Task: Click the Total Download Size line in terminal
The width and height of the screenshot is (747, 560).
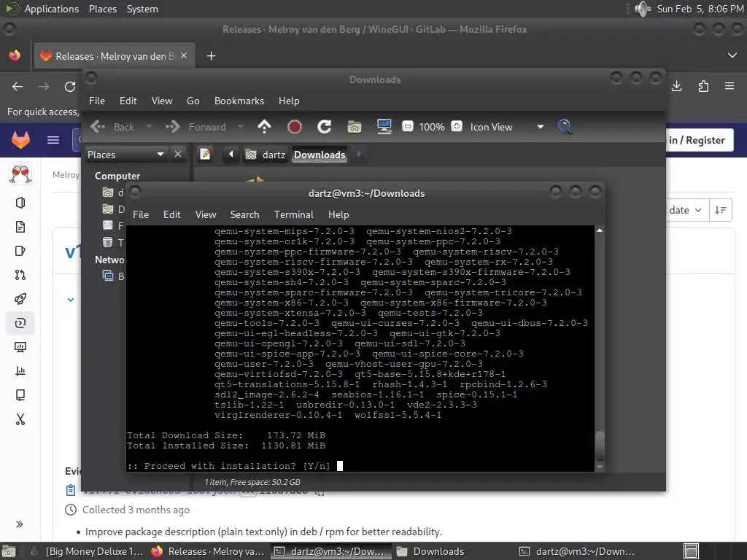Action: (x=226, y=435)
